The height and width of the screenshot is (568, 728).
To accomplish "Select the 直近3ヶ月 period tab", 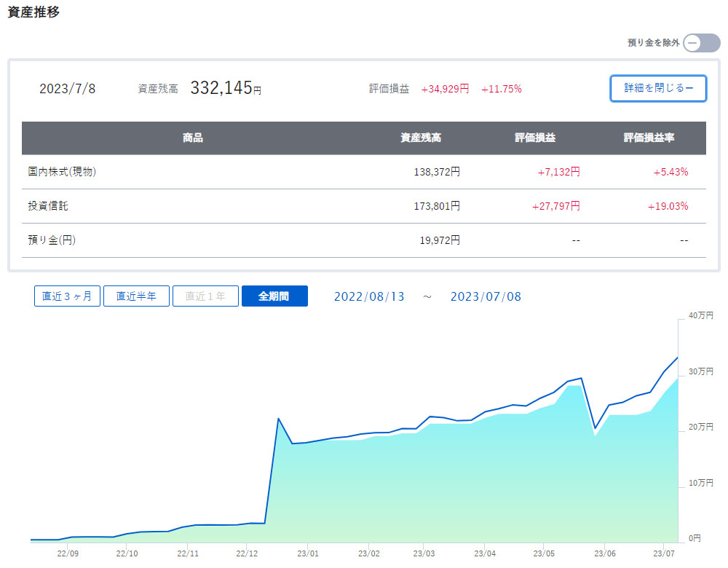I will pyautogui.click(x=67, y=296).
